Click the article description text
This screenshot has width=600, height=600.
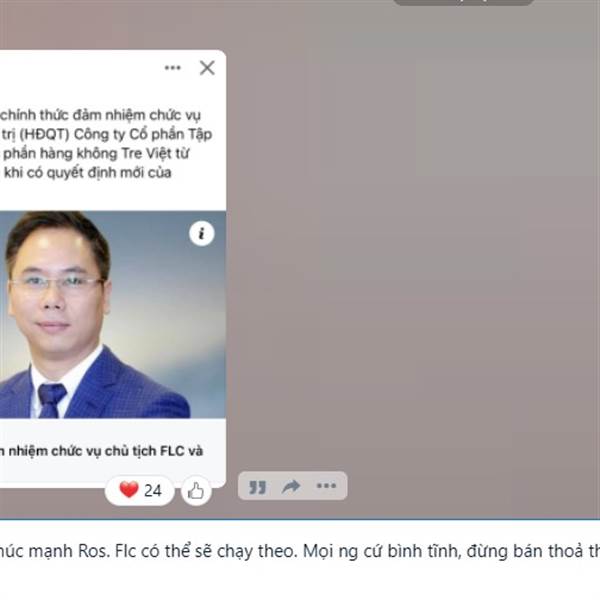pos(106,143)
